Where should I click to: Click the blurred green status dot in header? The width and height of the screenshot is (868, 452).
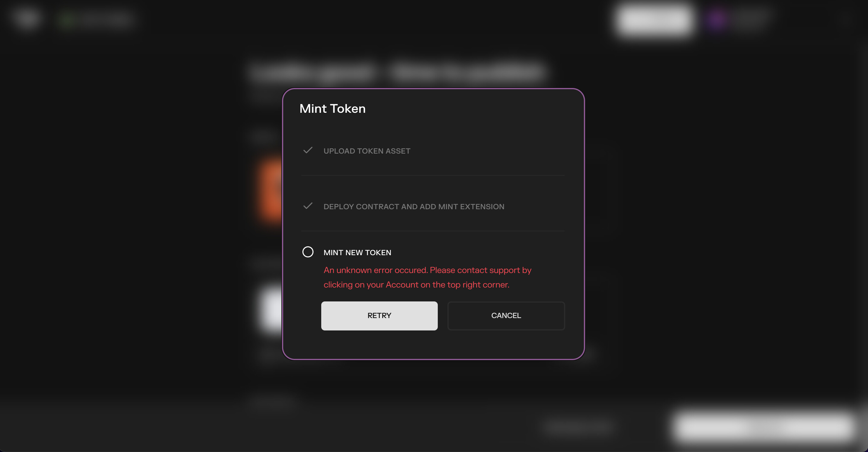(67, 20)
